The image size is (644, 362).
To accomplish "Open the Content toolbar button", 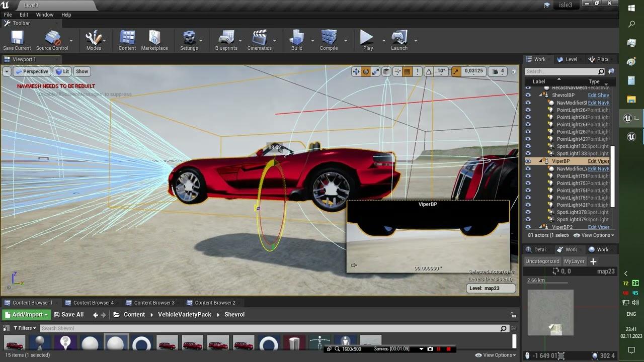I will (127, 40).
